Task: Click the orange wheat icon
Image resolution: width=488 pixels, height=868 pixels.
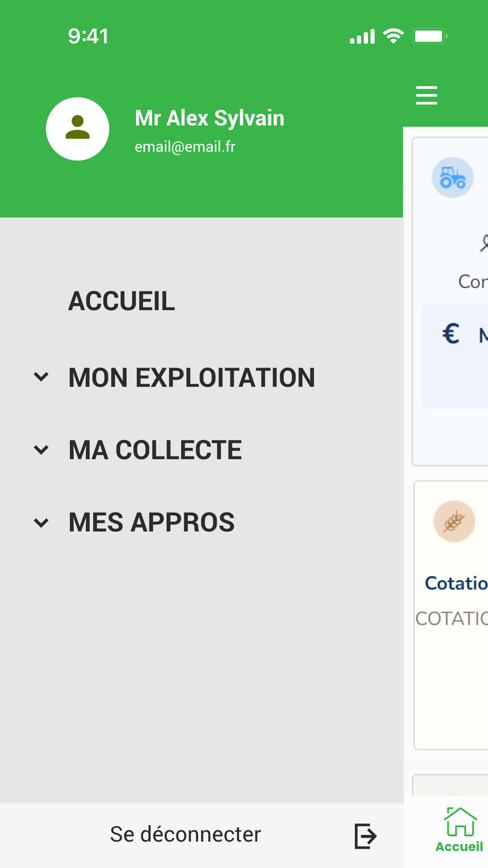Action: tap(454, 521)
